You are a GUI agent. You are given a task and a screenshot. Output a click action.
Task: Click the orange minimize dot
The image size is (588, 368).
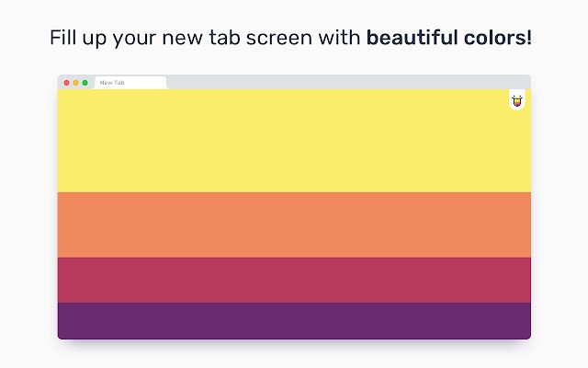coord(75,83)
